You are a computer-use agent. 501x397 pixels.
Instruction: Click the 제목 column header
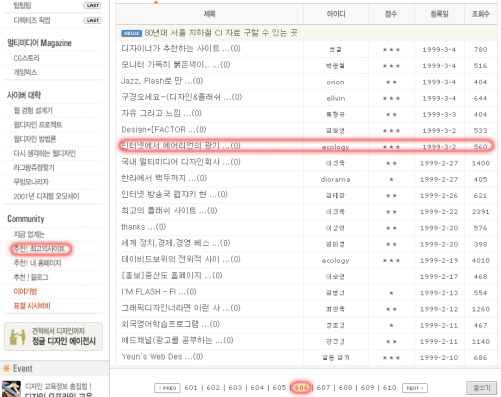coord(209,14)
